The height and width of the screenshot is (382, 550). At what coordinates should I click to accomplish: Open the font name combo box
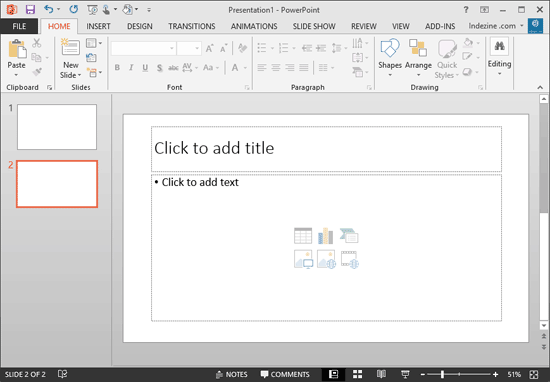coord(143,48)
